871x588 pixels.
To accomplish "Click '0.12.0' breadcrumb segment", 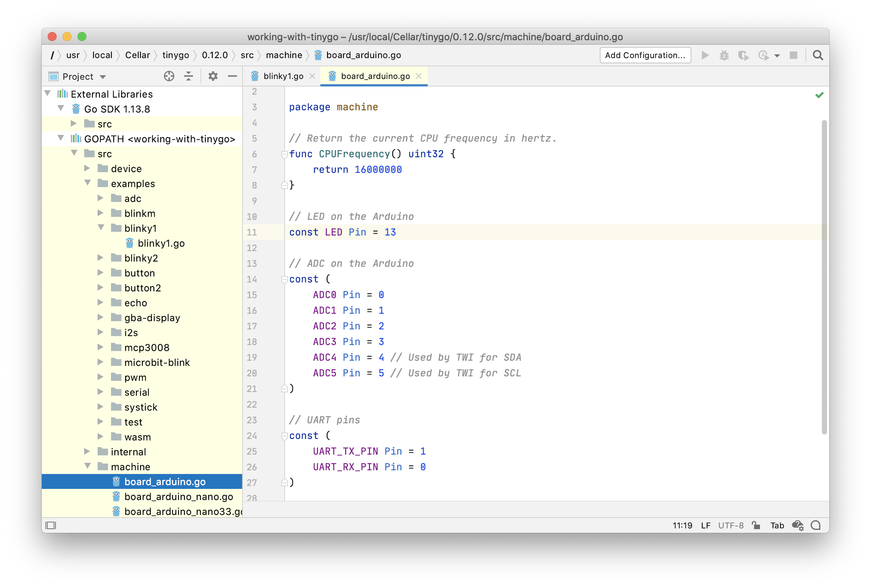I will click(x=215, y=55).
